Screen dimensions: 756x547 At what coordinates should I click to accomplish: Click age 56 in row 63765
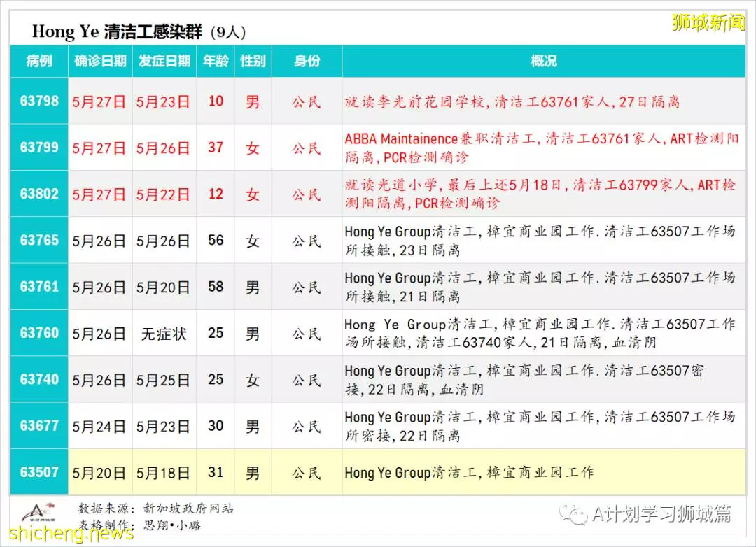point(216,240)
